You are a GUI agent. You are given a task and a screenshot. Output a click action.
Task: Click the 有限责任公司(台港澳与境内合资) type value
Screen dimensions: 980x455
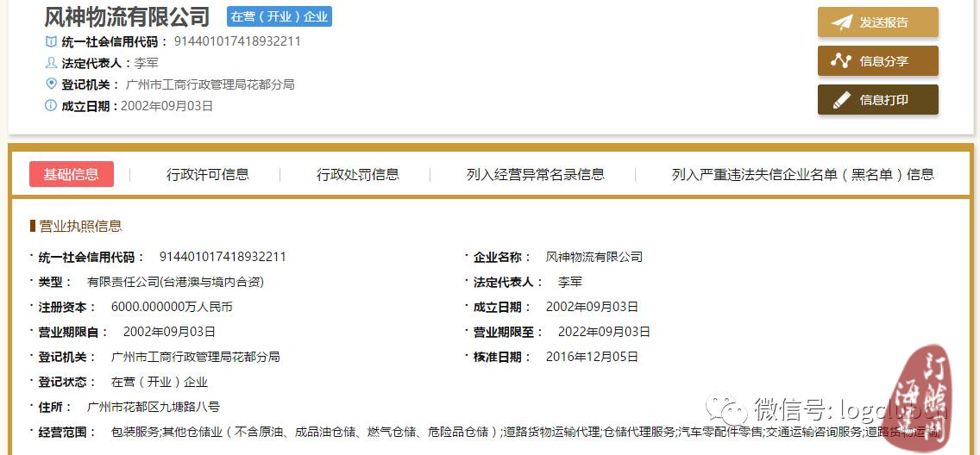coord(175,282)
